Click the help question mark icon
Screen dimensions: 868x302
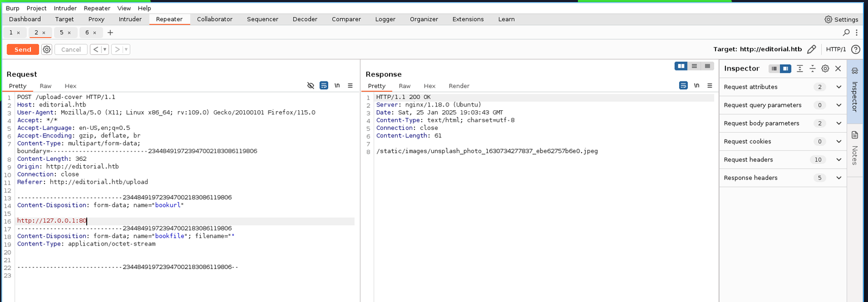tap(856, 49)
